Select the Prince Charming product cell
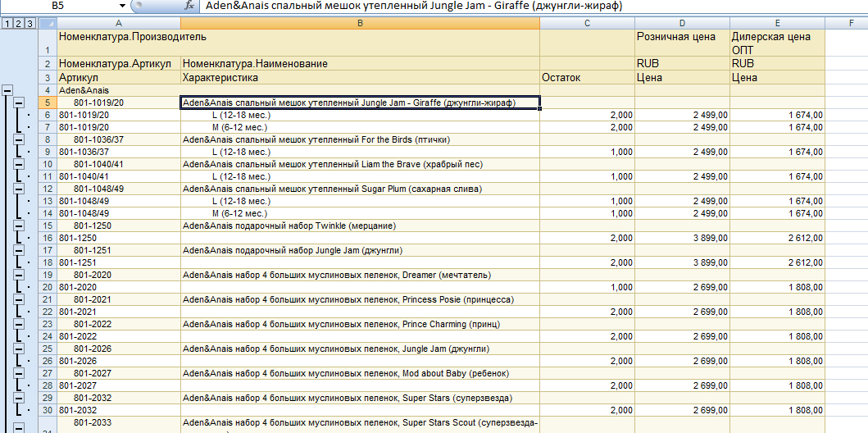 tap(360, 324)
